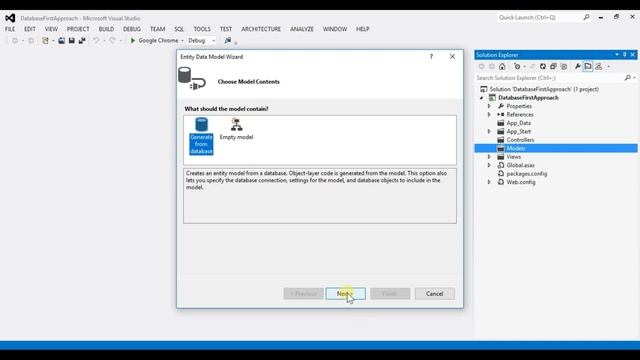
Task: Open the ANALYZE menu
Action: [302, 29]
